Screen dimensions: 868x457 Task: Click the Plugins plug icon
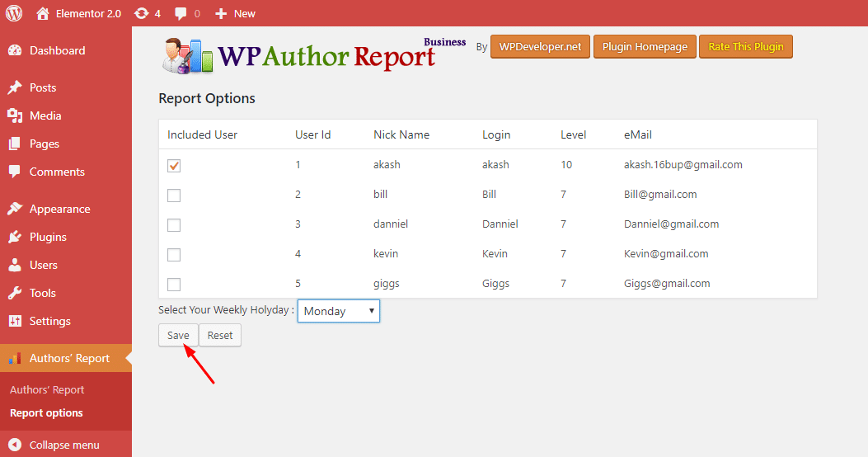coord(15,237)
